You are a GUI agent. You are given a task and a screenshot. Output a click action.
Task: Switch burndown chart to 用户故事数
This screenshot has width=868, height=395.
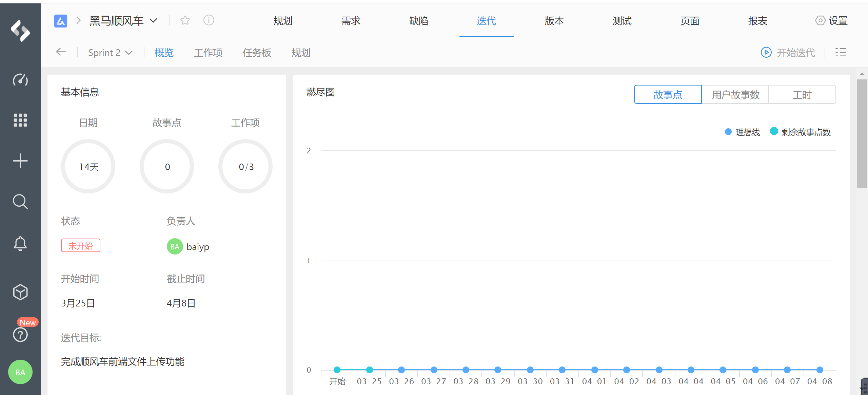click(735, 95)
